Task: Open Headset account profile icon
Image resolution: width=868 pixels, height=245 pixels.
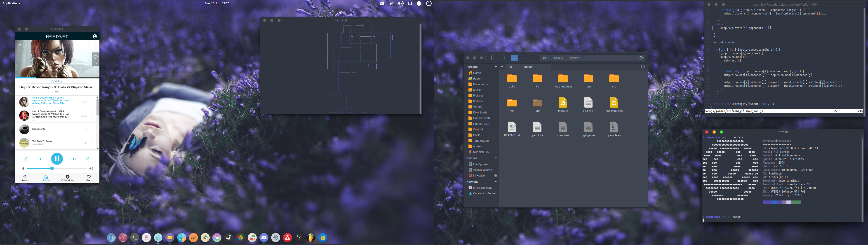Action: click(95, 36)
